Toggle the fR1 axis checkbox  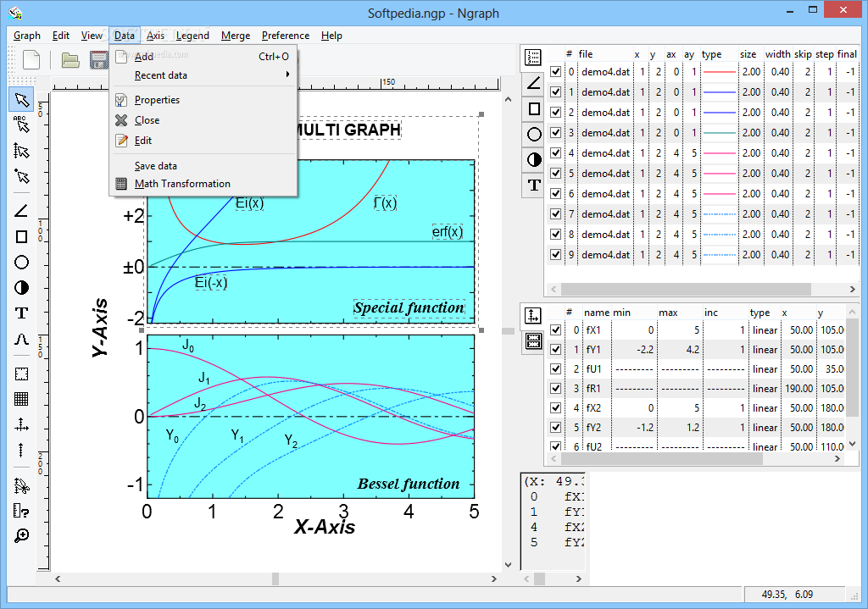tap(555, 388)
